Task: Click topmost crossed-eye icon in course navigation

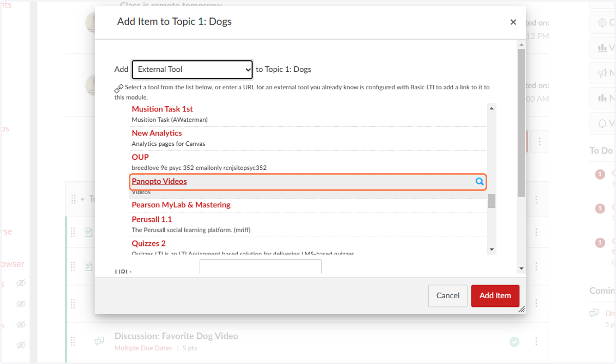Action: [x=21, y=283]
